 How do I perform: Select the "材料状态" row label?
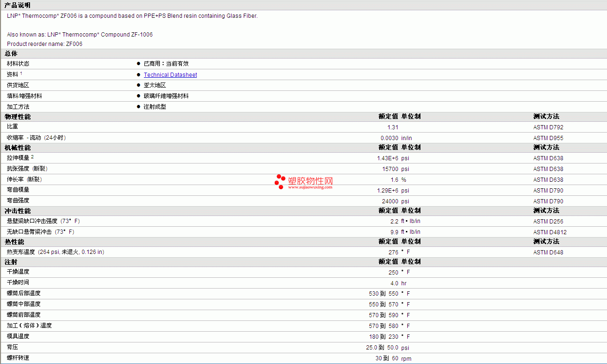(x=18, y=64)
